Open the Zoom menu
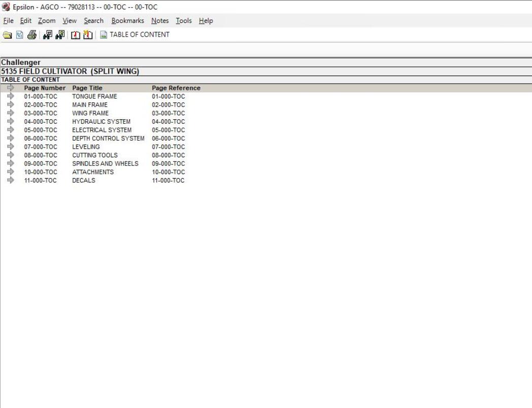Screen dimensions: 532x408 pyautogui.click(x=47, y=21)
